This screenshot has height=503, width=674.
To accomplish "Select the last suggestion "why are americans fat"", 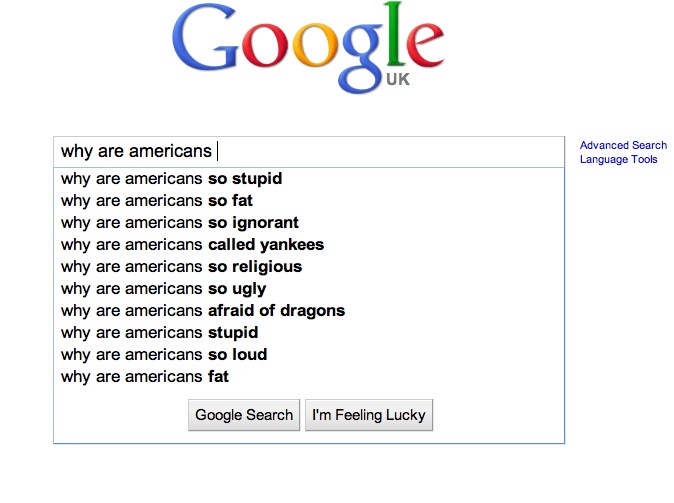I will [x=145, y=377].
